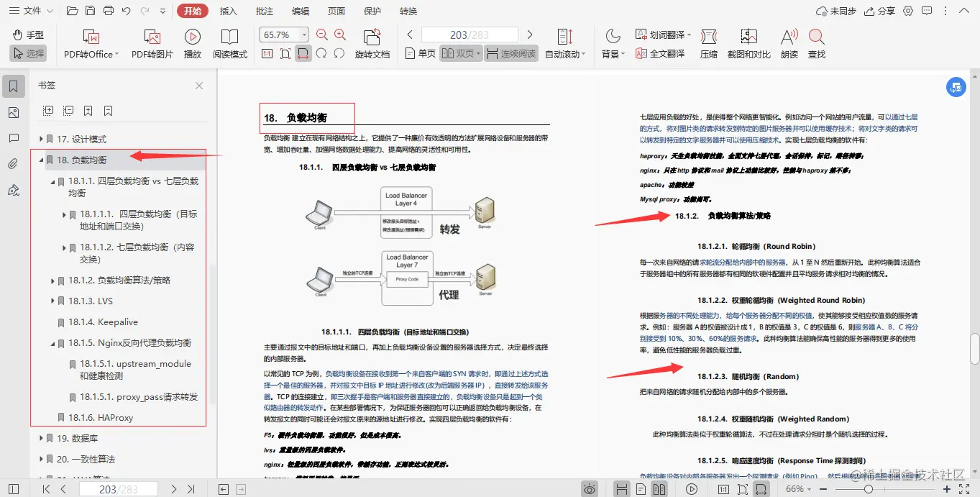The width and height of the screenshot is (980, 497).
Task: Start 朗读 read-aloud
Action: click(x=788, y=42)
